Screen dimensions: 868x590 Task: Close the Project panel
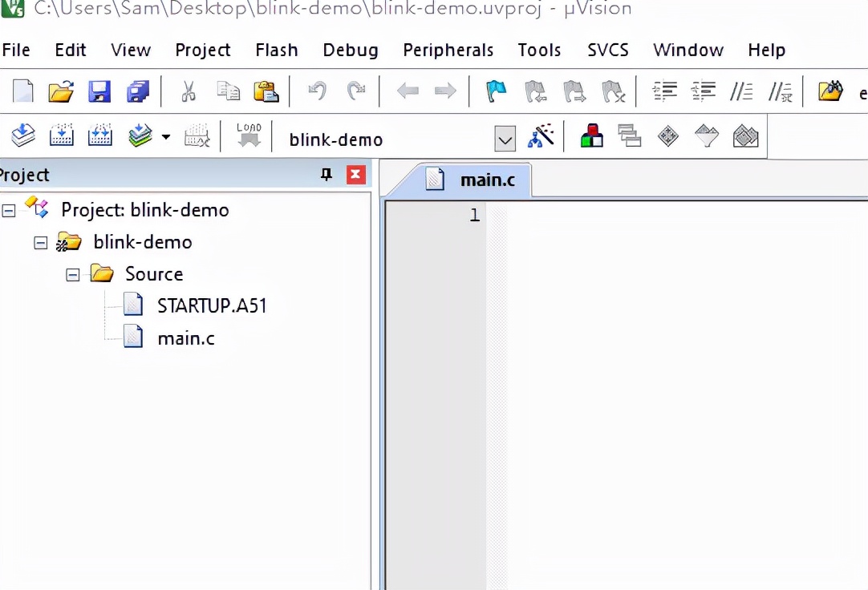pos(355,175)
